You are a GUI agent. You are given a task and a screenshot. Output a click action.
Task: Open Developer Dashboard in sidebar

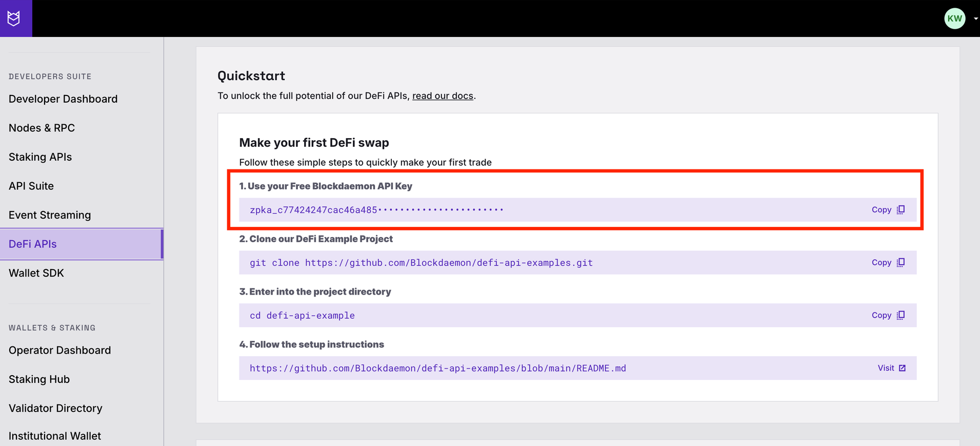[63, 99]
